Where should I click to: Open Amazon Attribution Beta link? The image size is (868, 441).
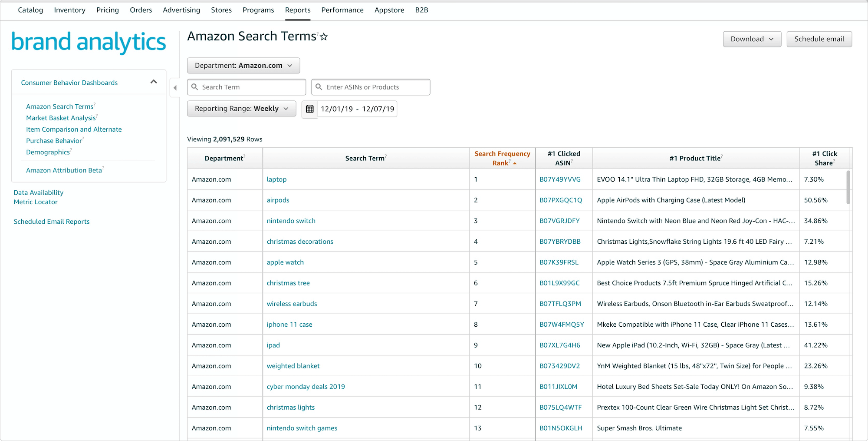tap(64, 170)
